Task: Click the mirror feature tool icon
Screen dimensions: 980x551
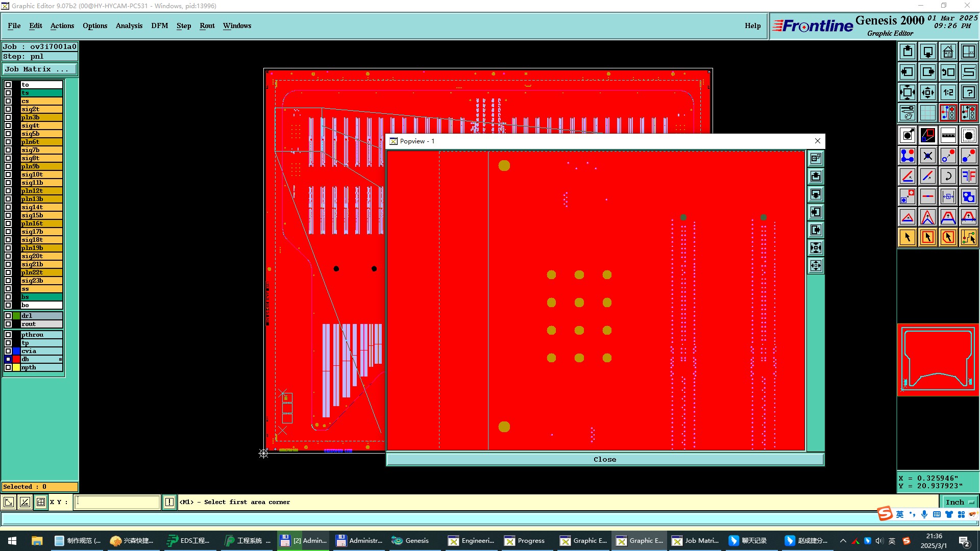Action: (x=968, y=176)
